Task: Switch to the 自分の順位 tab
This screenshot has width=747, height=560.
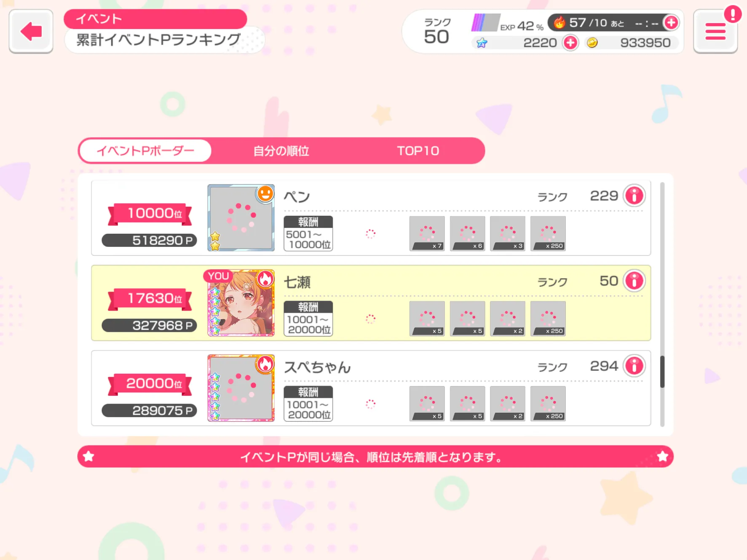Action: click(281, 151)
